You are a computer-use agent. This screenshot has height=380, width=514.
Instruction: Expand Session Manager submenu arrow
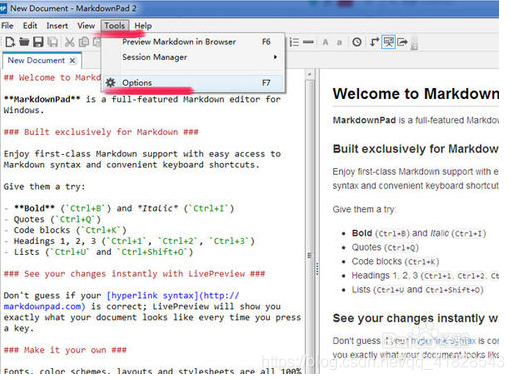coord(275,57)
